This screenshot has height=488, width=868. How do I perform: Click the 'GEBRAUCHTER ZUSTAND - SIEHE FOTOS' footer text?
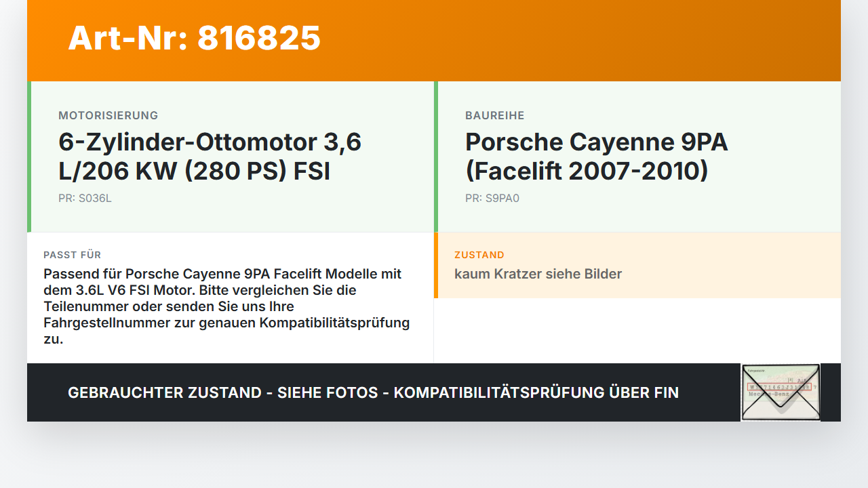pyautogui.click(x=373, y=392)
